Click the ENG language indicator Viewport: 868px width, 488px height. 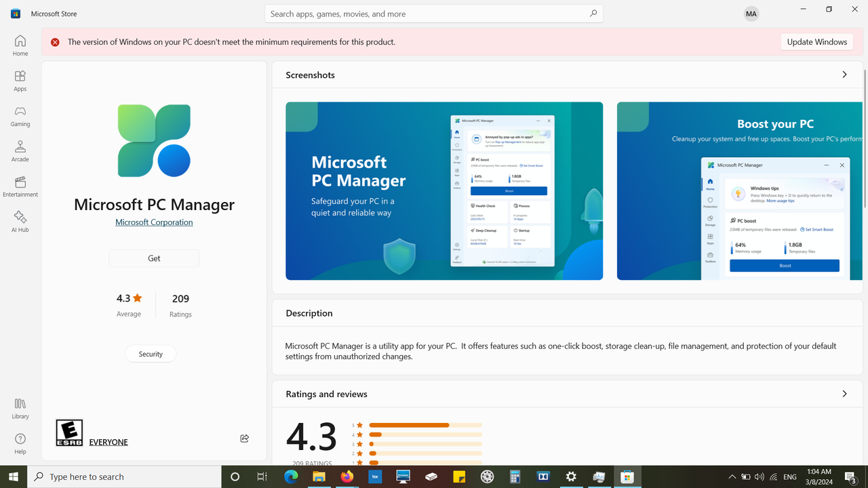click(790, 477)
